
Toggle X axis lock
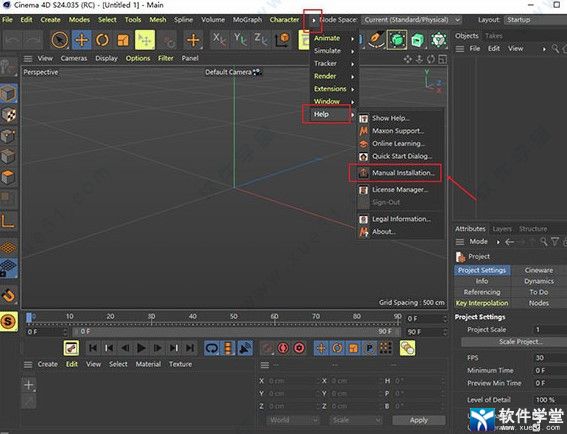(x=219, y=39)
